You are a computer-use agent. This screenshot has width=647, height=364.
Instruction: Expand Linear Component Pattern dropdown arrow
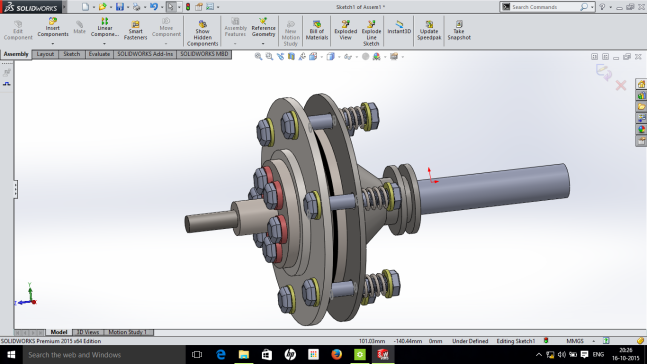(104, 43)
